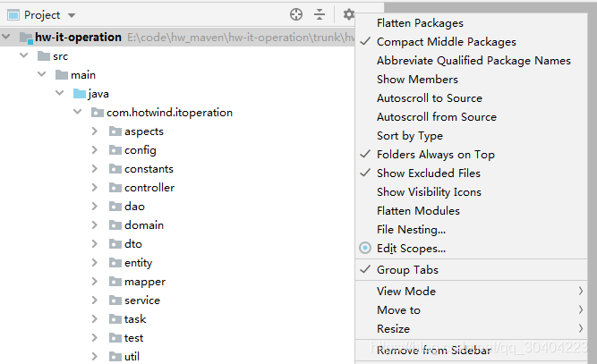Collapse the com.hotwind.itoperation package

[x=77, y=112]
